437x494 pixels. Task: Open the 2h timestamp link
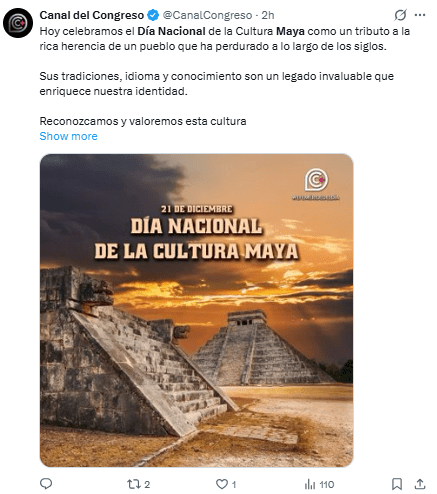point(268,15)
